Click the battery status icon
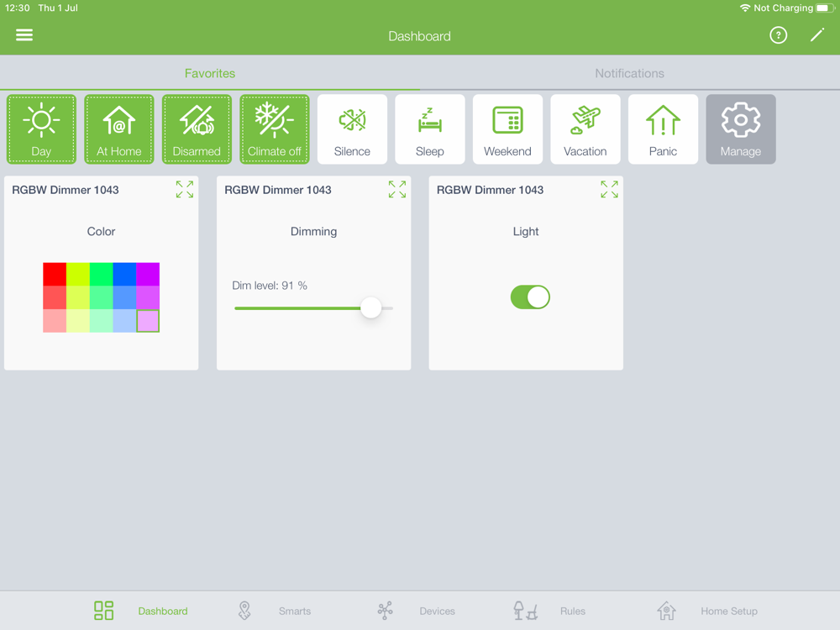 [x=825, y=8]
